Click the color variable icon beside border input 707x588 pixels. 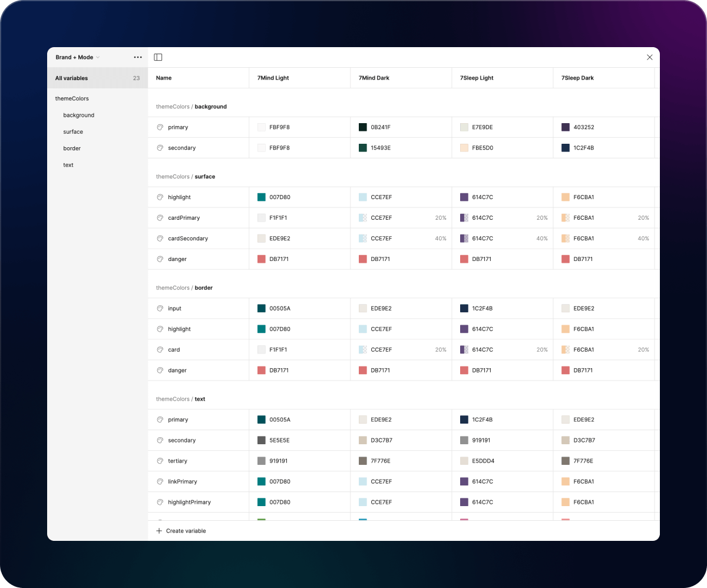[160, 308]
